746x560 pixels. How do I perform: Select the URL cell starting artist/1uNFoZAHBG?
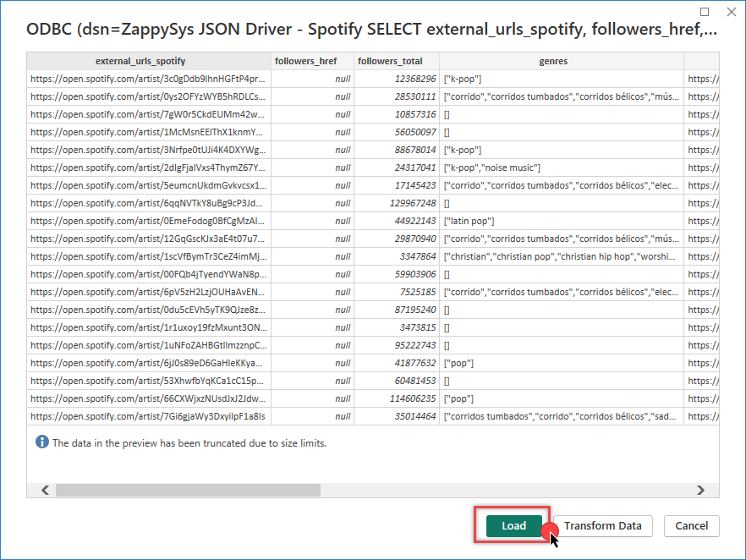149,345
